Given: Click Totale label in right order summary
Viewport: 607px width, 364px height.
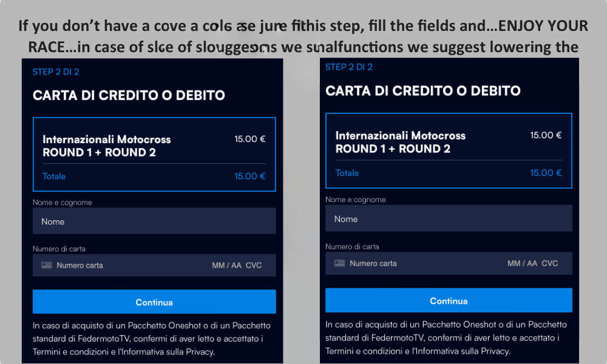Looking at the screenshot, I should click(x=347, y=173).
